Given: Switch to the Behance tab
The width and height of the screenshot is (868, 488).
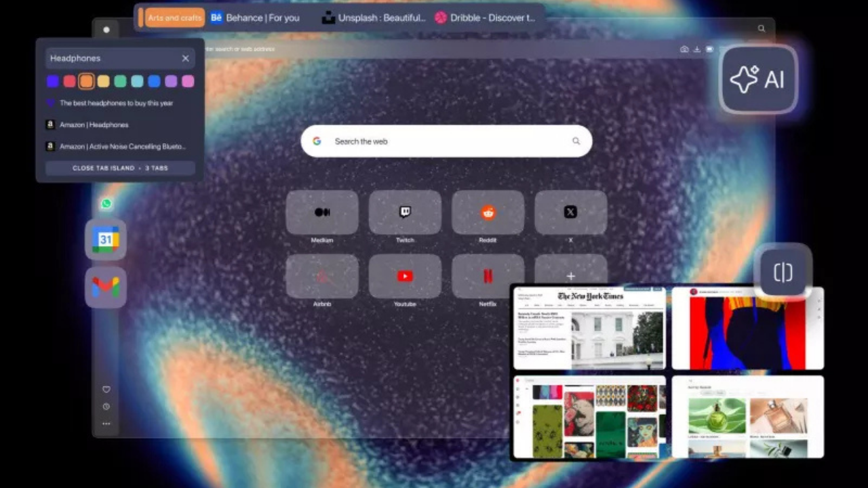Looking at the screenshot, I should tap(255, 18).
